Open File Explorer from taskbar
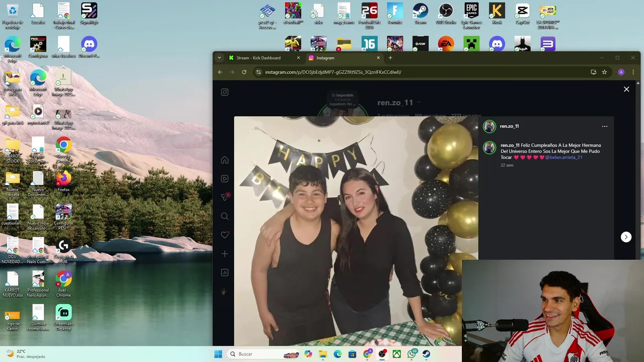Image resolution: width=644 pixels, height=362 pixels. [x=323, y=354]
